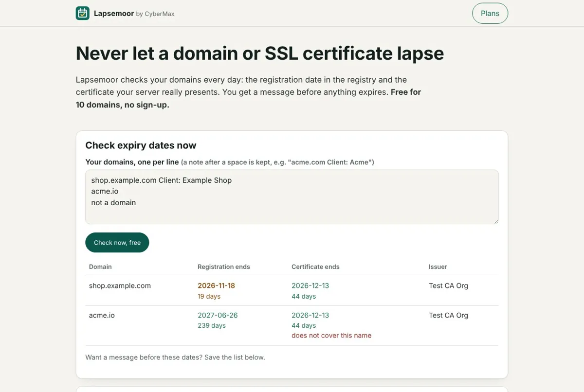Select the shop.example.com domain cell
This screenshot has height=392, width=584.
coord(120,285)
